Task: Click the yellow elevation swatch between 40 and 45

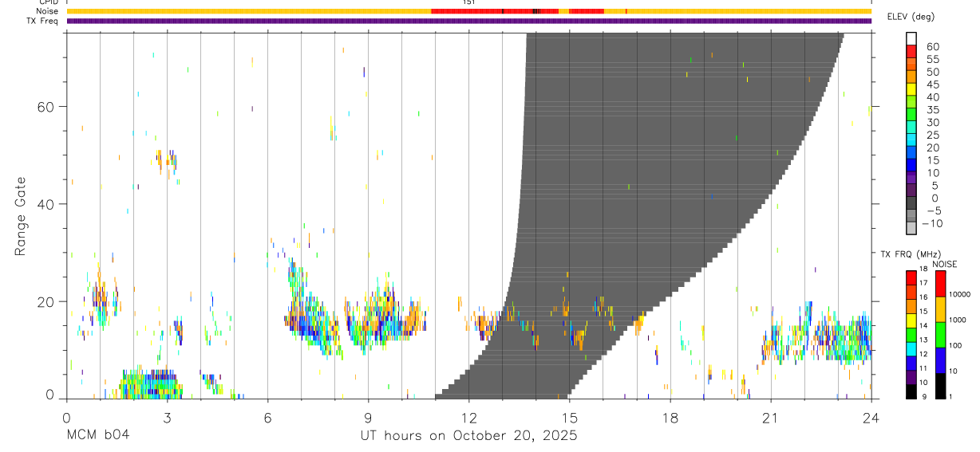Action: coord(911,89)
